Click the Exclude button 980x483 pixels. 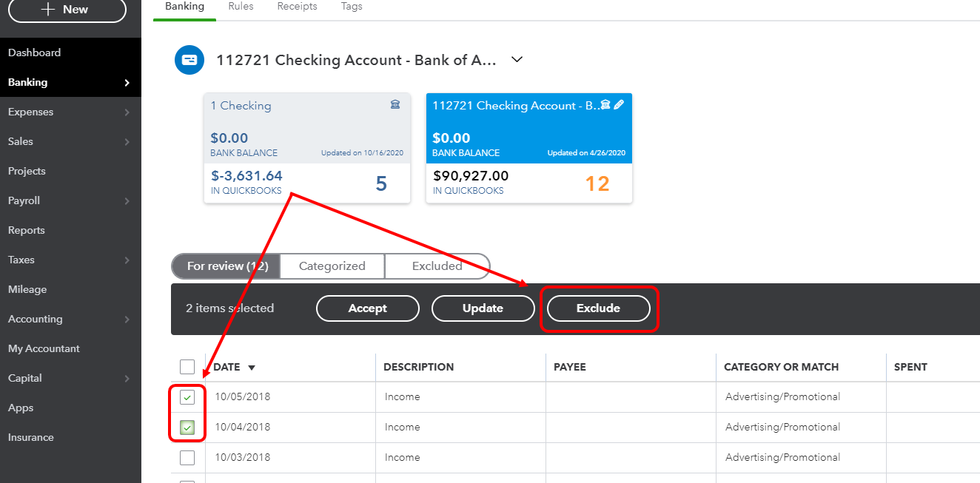pyautogui.click(x=598, y=308)
